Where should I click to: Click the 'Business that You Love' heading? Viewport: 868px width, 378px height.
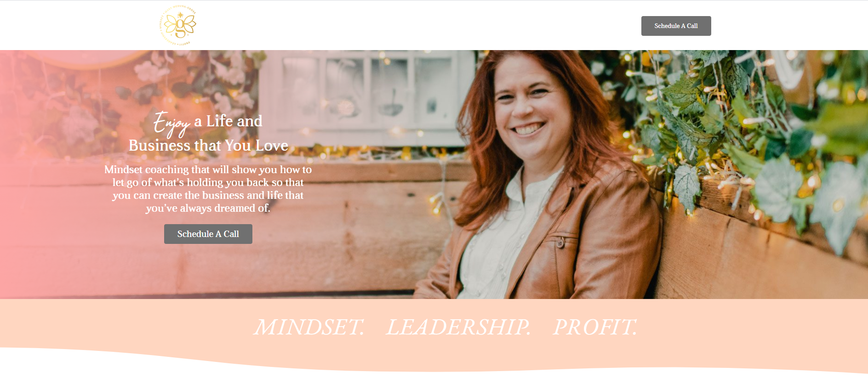pyautogui.click(x=208, y=146)
